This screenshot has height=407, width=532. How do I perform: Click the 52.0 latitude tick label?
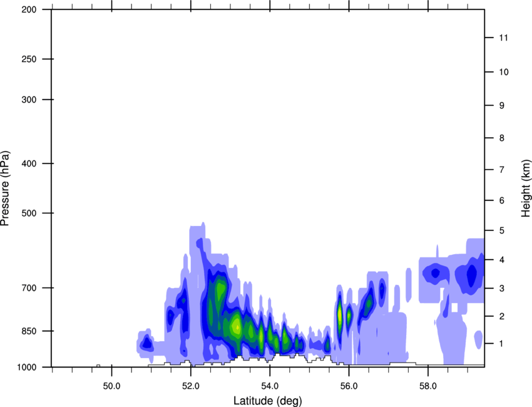coord(191,386)
